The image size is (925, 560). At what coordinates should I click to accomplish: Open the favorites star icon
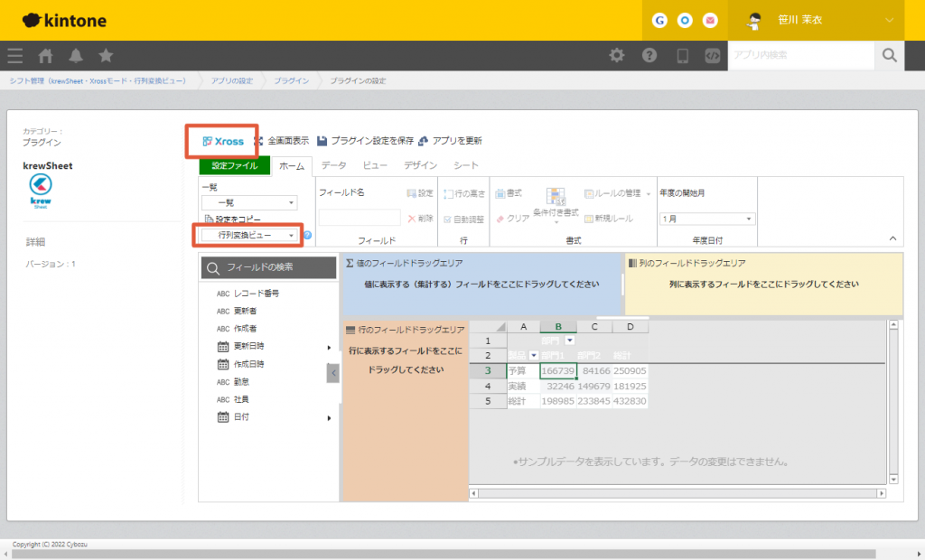[x=106, y=55]
